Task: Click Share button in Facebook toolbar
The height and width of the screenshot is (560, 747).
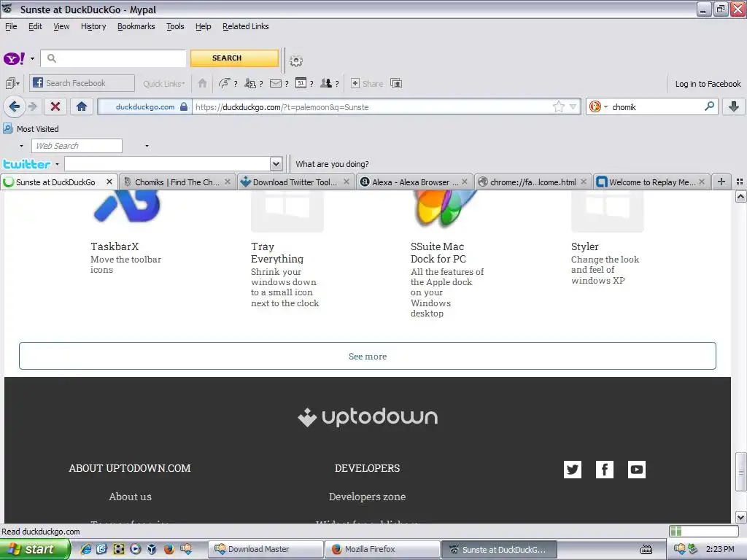Action: coord(368,83)
